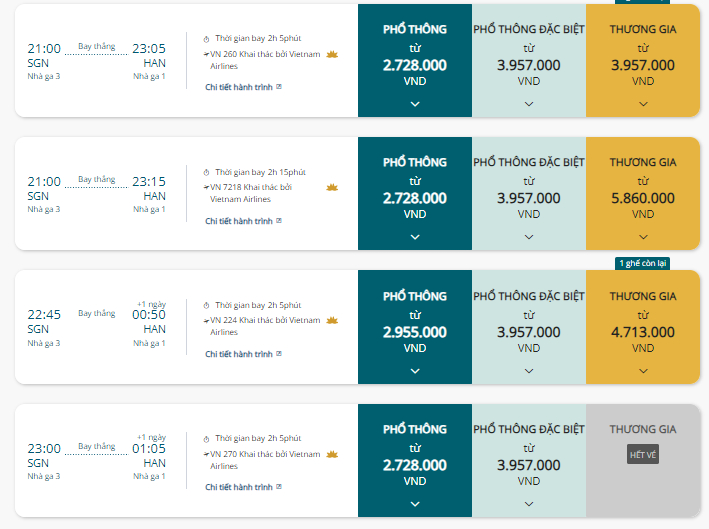The height and width of the screenshot is (529, 709).
Task: Select Thương Gia 3.957.000 VND for VN 260
Action: pyautogui.click(x=643, y=61)
